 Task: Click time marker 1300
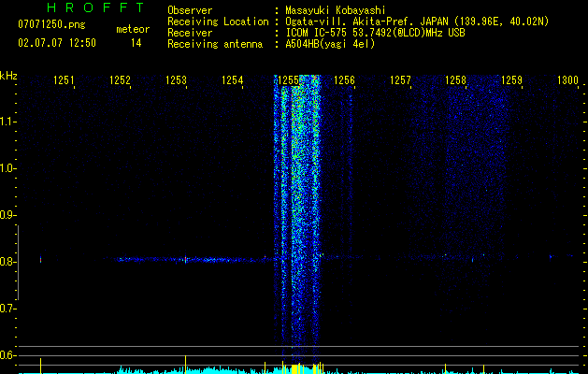click(568, 80)
